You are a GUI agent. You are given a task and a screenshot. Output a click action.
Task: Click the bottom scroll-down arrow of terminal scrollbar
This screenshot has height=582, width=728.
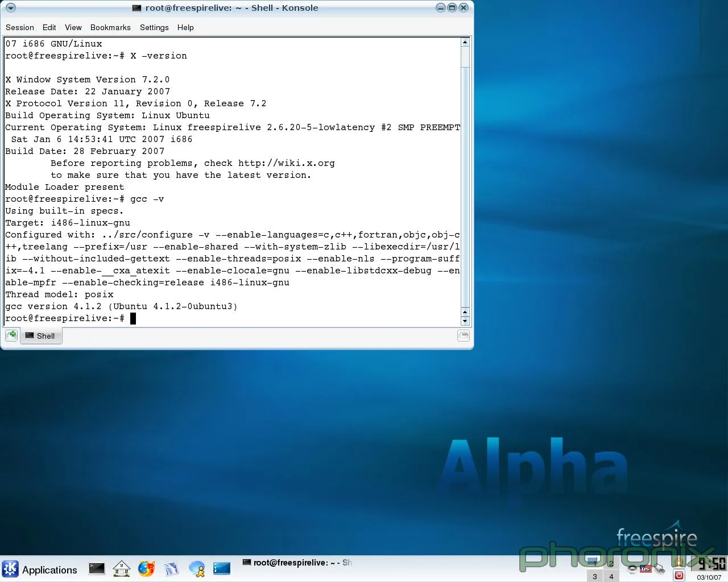(465, 321)
